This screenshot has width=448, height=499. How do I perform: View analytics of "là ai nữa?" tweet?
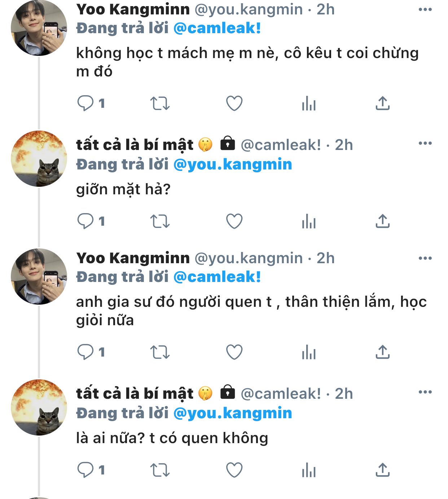coord(309,470)
